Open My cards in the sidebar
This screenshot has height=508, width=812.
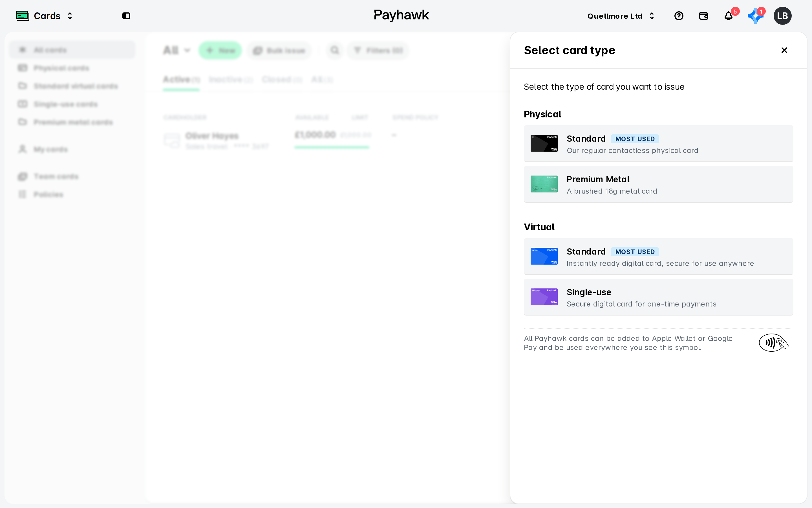[72, 149]
